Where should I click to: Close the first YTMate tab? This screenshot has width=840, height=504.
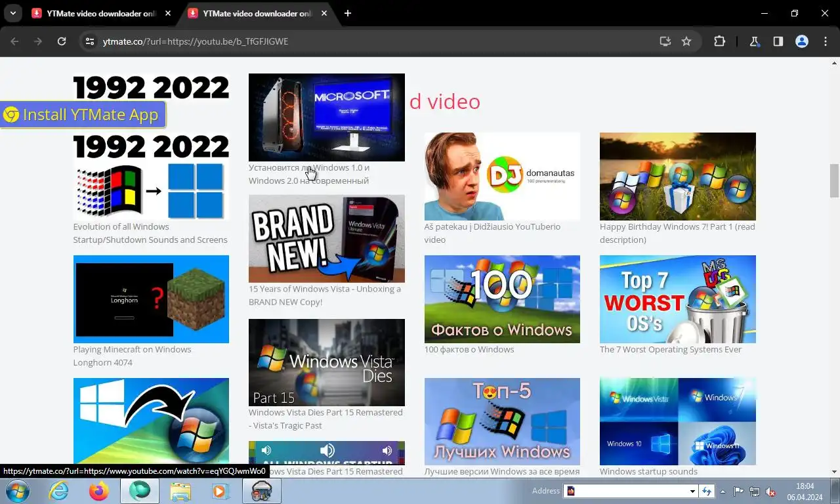(x=168, y=13)
